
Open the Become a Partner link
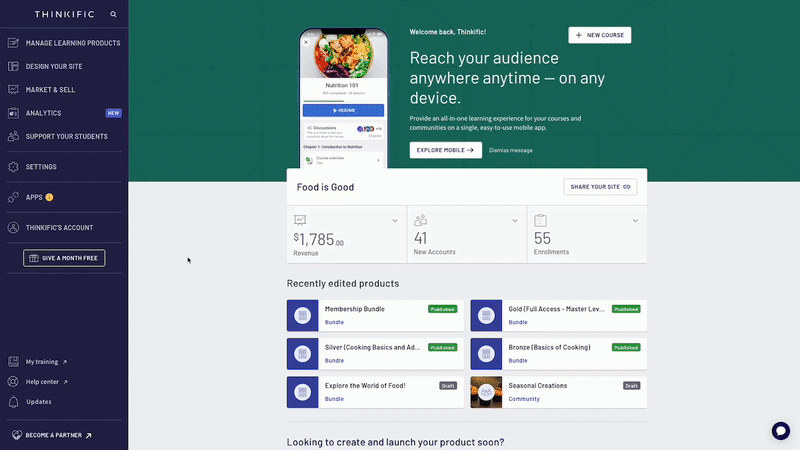point(52,435)
